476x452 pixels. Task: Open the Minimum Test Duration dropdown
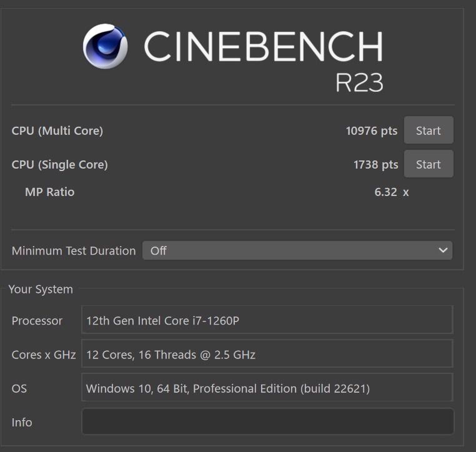[x=297, y=250]
